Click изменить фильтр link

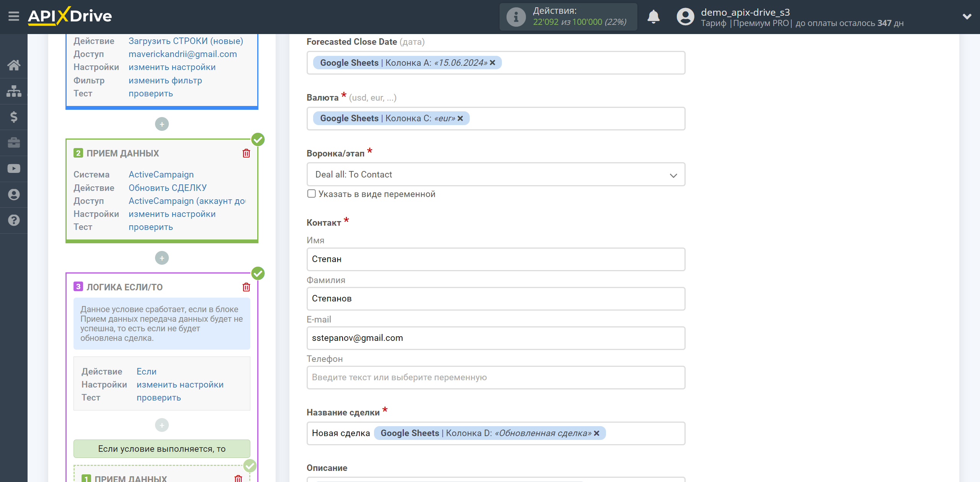165,80
